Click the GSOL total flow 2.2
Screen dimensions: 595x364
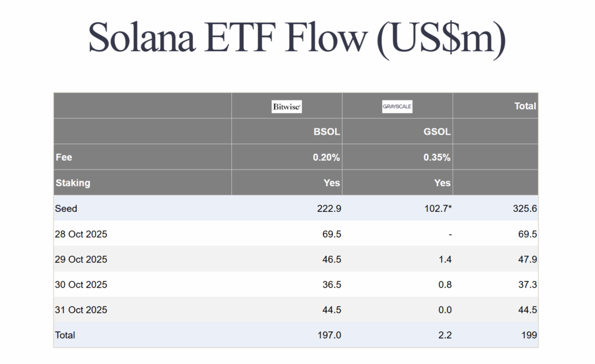coord(445,335)
